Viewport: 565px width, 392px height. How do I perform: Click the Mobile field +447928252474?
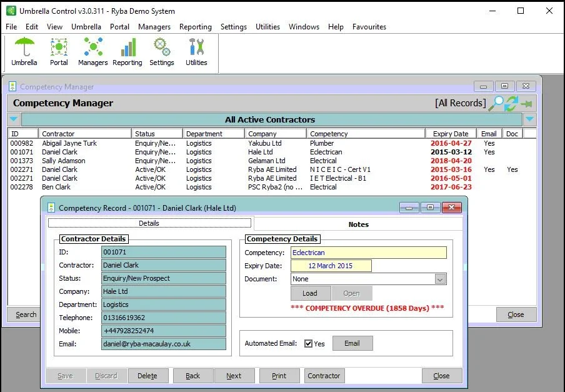(x=164, y=331)
